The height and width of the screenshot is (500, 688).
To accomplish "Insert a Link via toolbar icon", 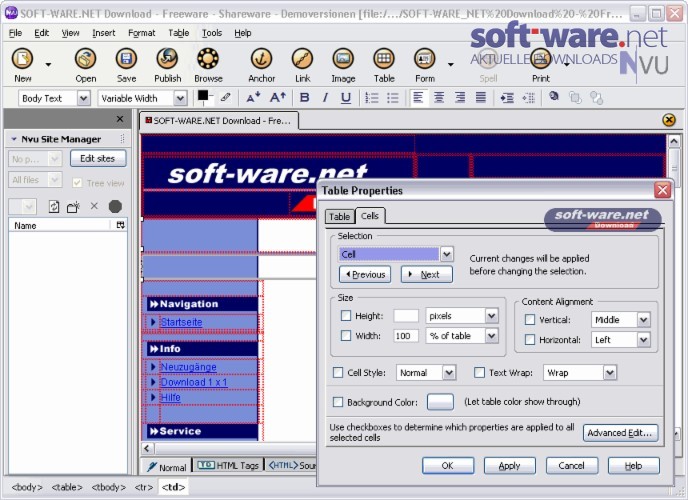I will click(x=302, y=58).
